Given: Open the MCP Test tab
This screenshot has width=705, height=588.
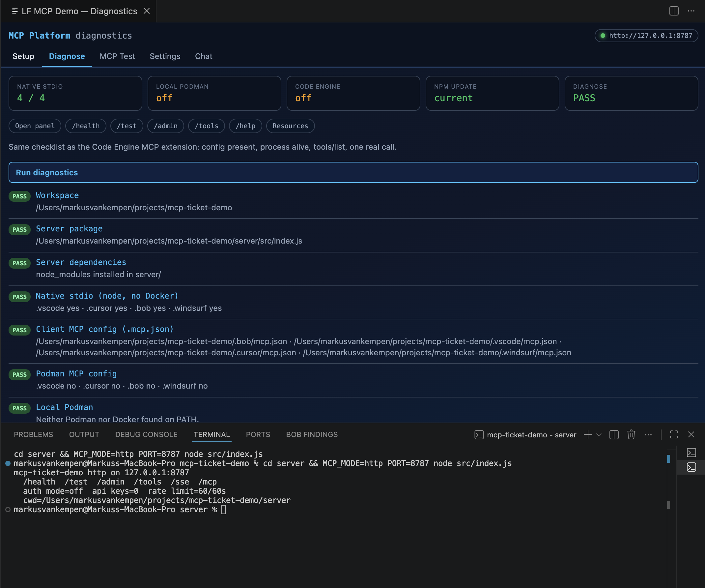Looking at the screenshot, I should (x=117, y=56).
